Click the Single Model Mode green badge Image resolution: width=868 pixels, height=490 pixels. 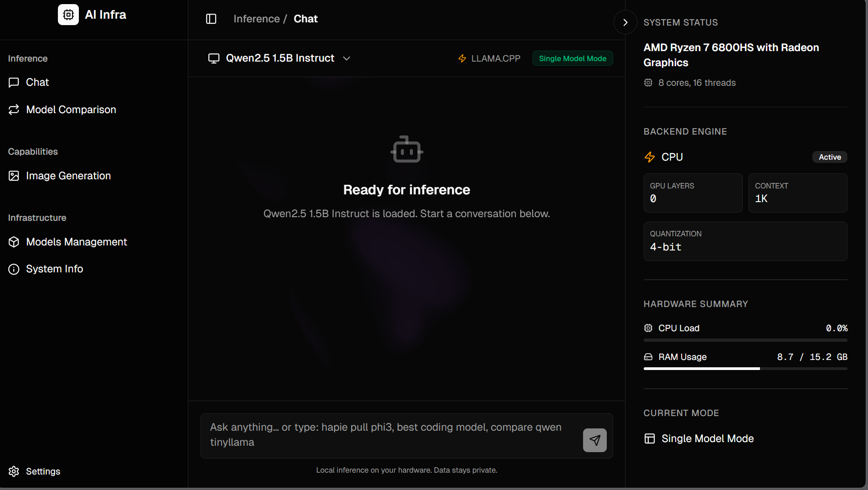point(573,58)
